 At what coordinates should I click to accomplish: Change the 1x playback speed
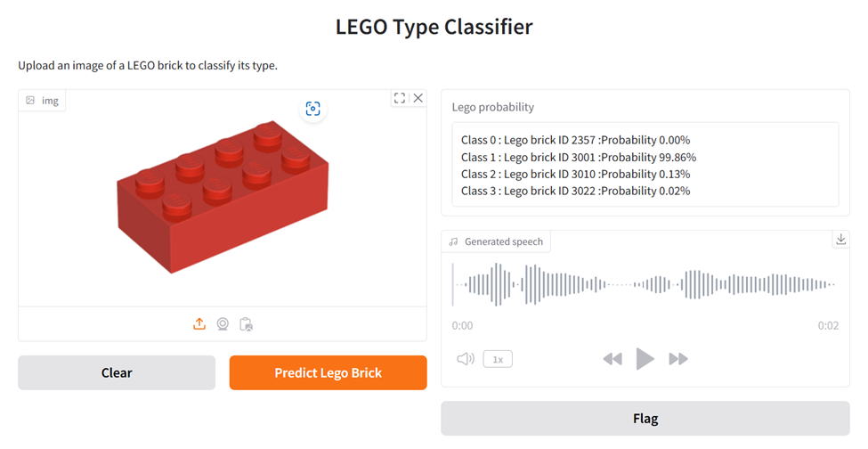498,359
